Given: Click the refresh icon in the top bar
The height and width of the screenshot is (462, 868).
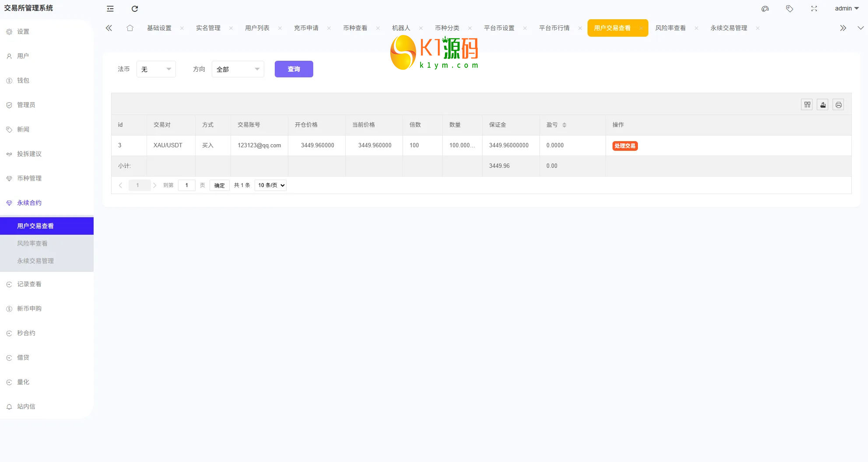Looking at the screenshot, I should pos(135,9).
